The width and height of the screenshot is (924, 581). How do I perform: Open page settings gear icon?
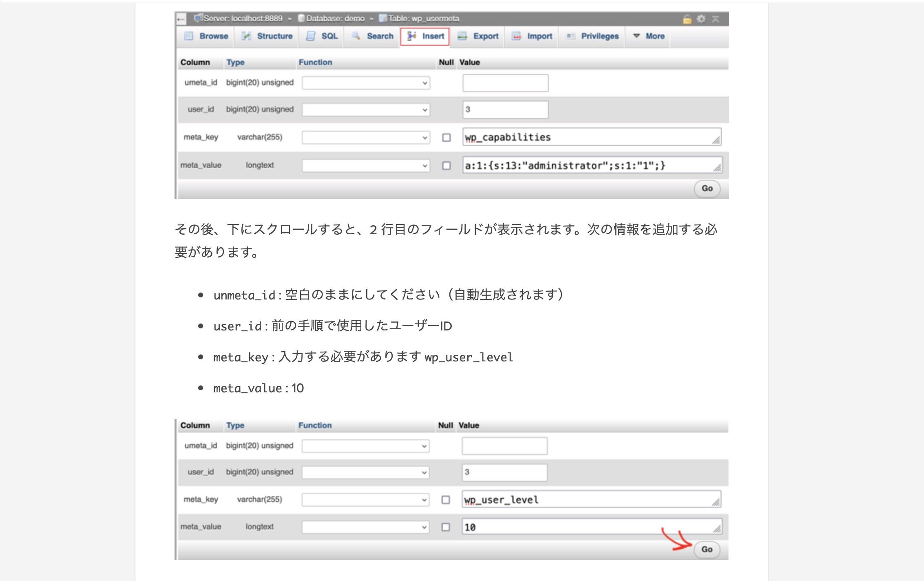point(701,19)
